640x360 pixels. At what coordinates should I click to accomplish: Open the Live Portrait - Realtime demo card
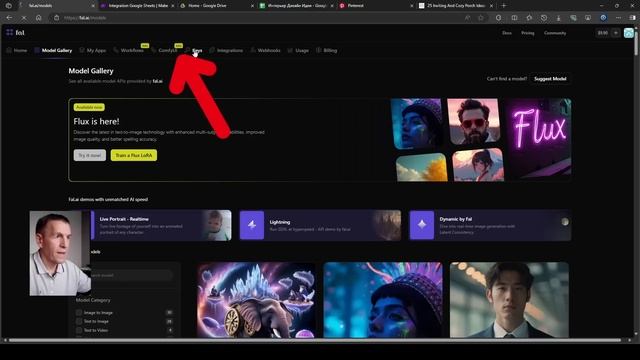160,225
